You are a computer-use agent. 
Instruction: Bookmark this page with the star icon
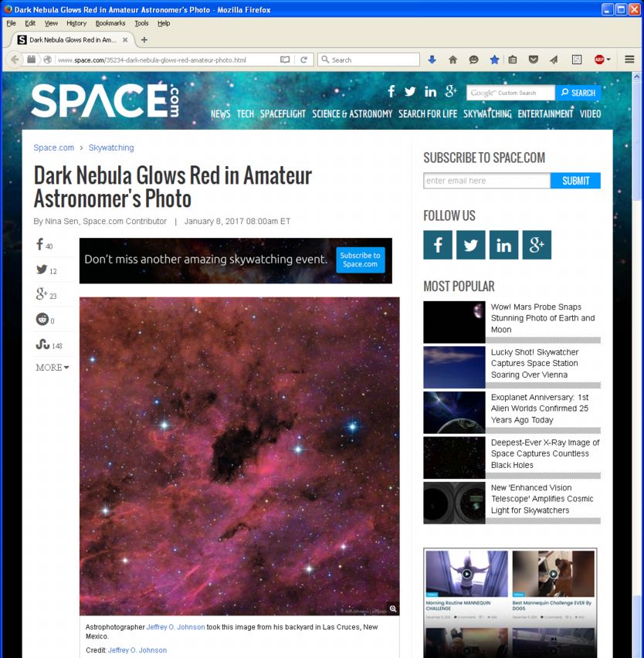click(x=494, y=59)
